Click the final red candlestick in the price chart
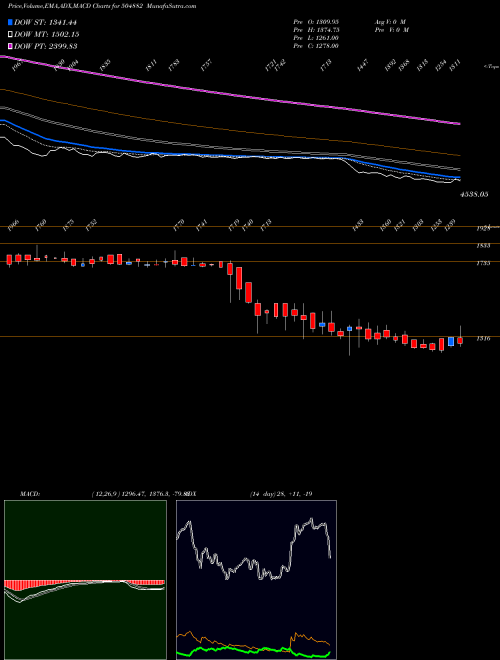The image size is (500, 660). click(x=460, y=340)
